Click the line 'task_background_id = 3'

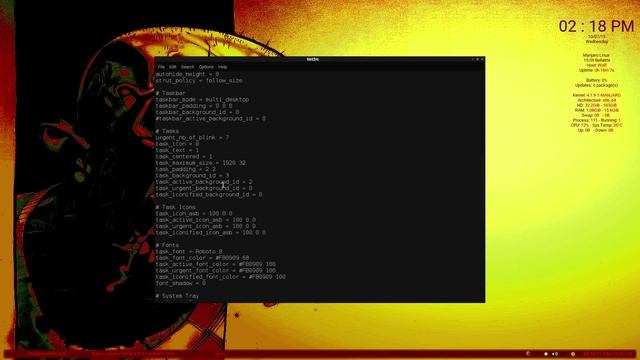click(x=192, y=176)
